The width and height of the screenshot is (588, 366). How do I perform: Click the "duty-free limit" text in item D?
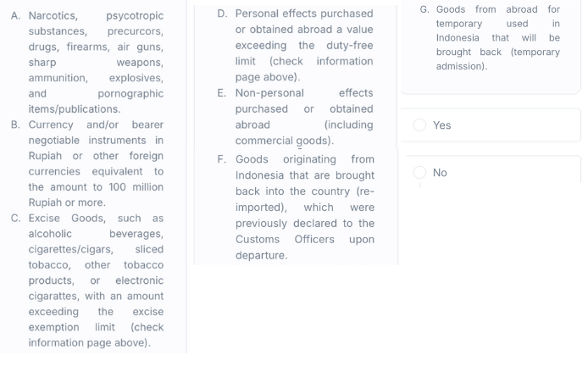pyautogui.click(x=303, y=53)
